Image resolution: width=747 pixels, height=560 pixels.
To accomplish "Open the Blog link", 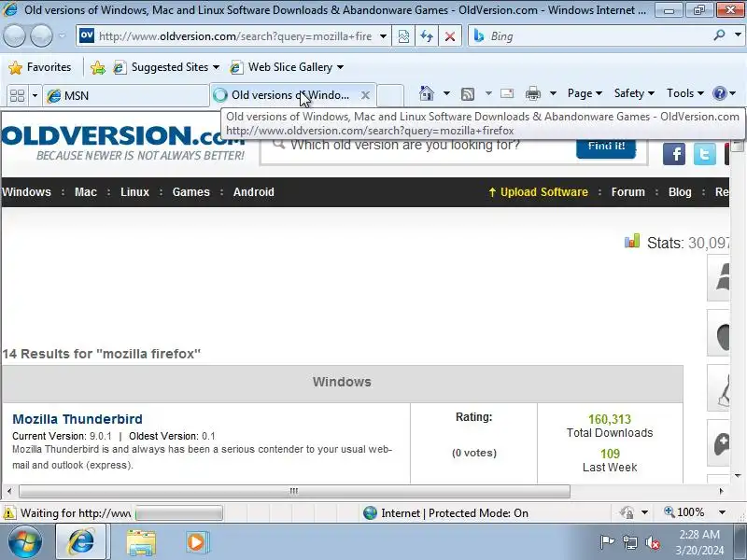I will [680, 192].
